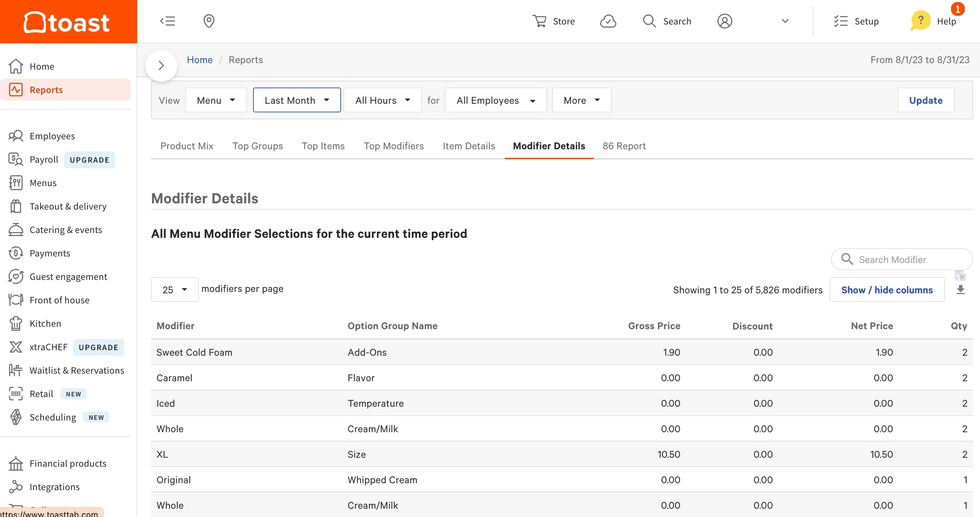Screen dimensions: 980x517
Task: Switch to the Item Details tab
Action: (469, 146)
